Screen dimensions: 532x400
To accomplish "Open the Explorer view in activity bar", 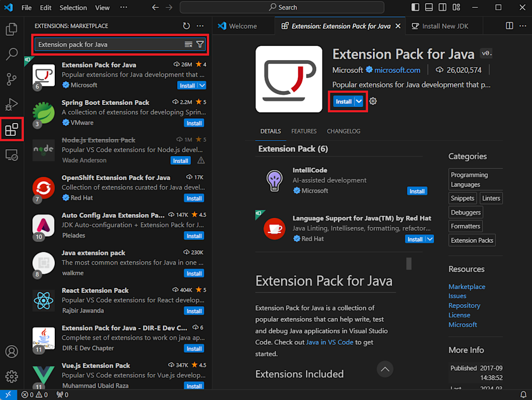I will pos(12,29).
